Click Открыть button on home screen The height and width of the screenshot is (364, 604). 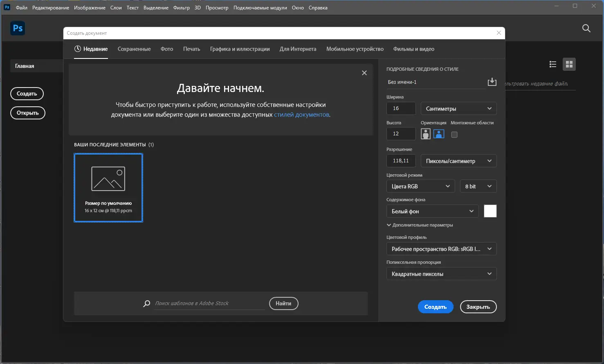28,113
